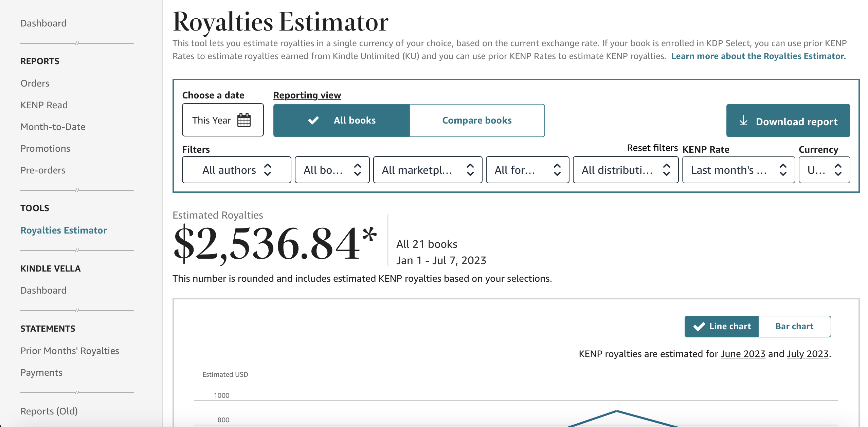Open the All books filter dropdown
The image size is (868, 427).
tap(332, 170)
